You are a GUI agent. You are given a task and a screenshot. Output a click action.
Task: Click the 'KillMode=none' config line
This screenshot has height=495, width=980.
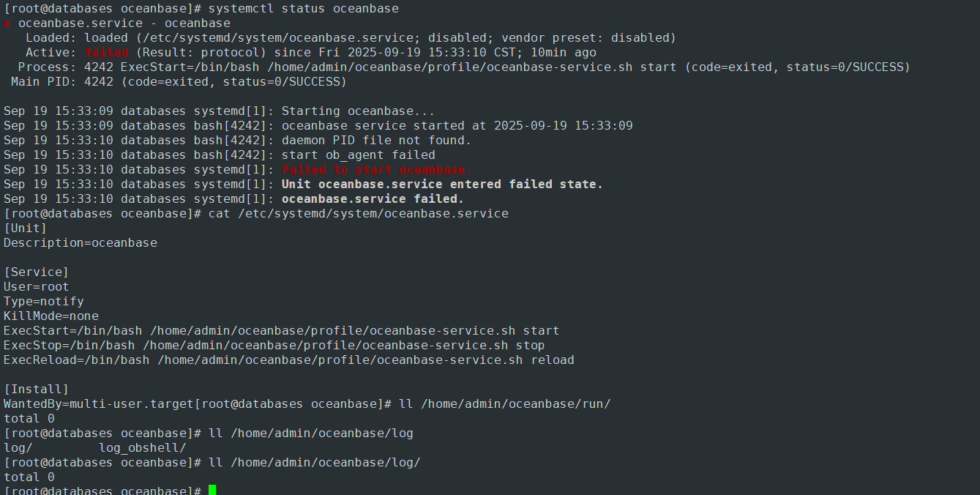click(51, 316)
